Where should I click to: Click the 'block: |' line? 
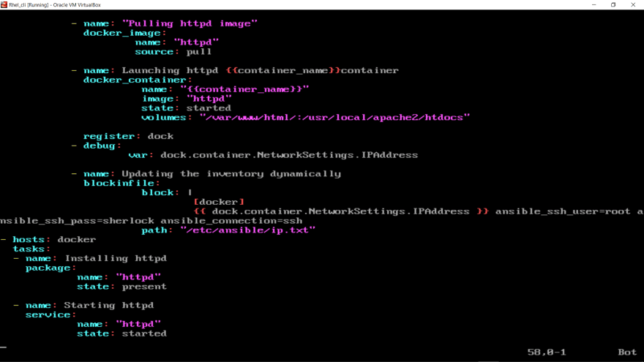point(167,192)
